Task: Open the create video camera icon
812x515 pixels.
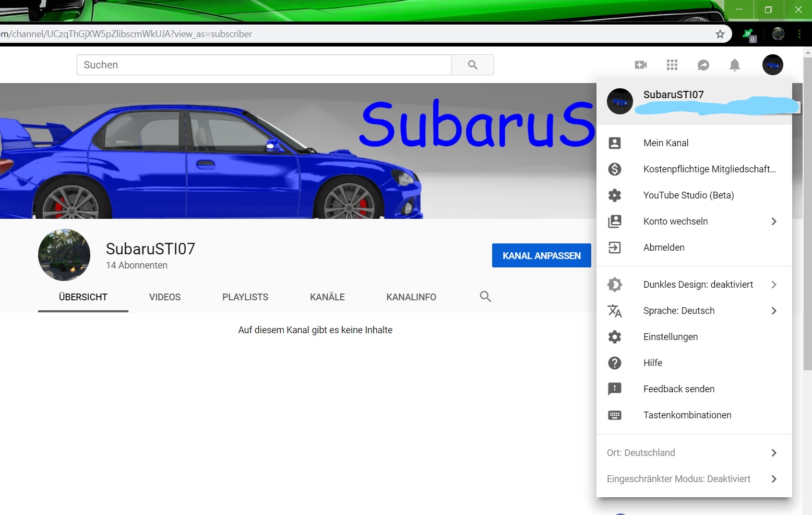Action: (641, 65)
